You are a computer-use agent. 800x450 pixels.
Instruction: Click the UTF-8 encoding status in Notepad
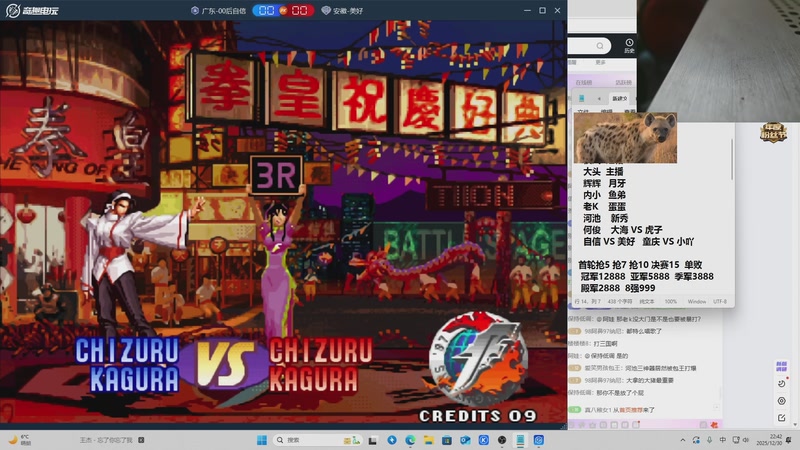[x=720, y=302]
